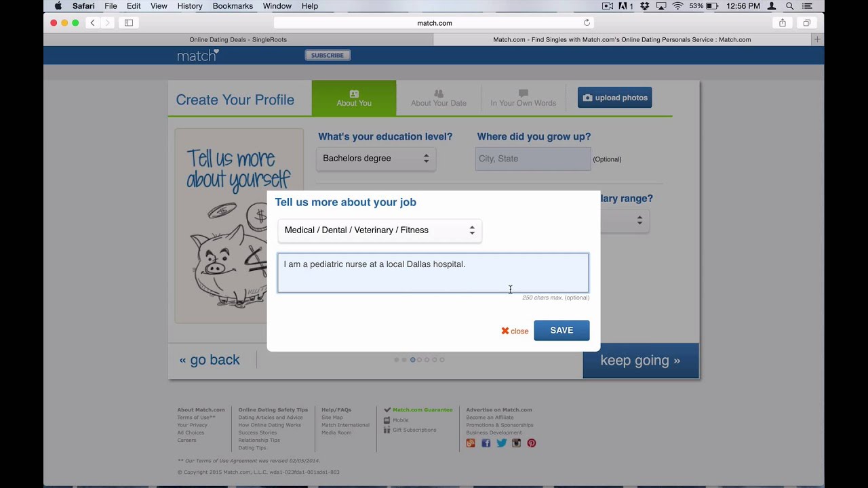The image size is (868, 488).
Task: Open the education level dropdown
Action: [x=376, y=159]
